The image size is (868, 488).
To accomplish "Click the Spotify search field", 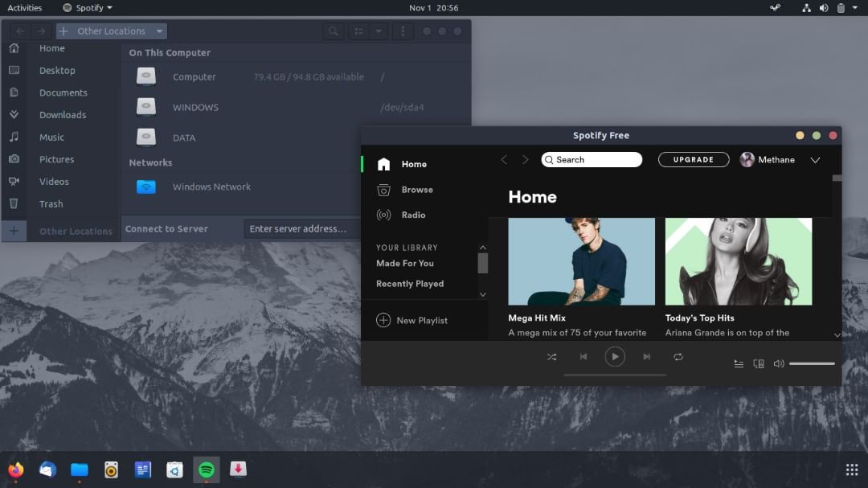I will pyautogui.click(x=595, y=160).
